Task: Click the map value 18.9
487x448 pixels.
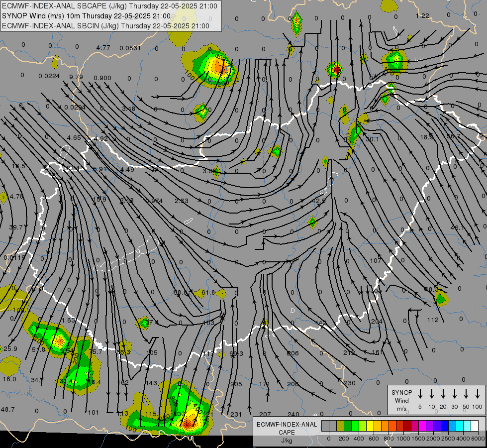Action: coord(427,137)
